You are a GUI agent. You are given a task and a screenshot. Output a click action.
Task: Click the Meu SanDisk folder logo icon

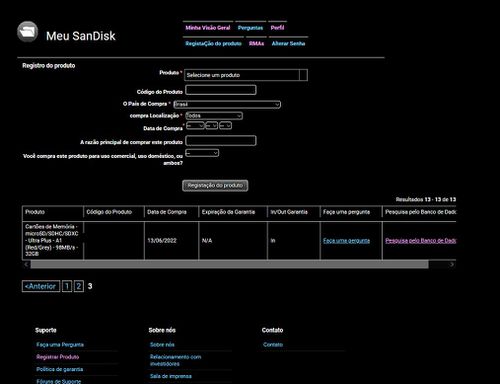tap(27, 32)
